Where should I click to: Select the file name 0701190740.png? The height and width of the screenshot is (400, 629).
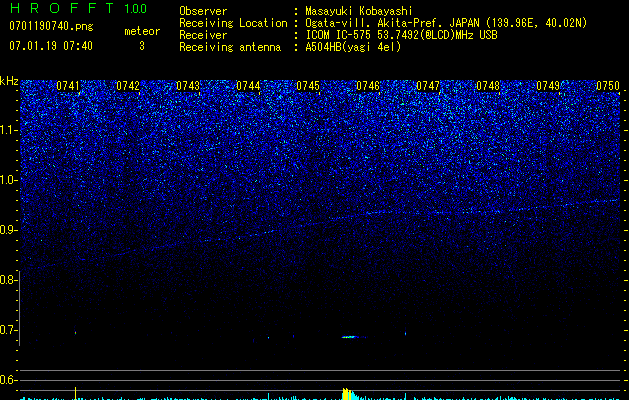51,26
